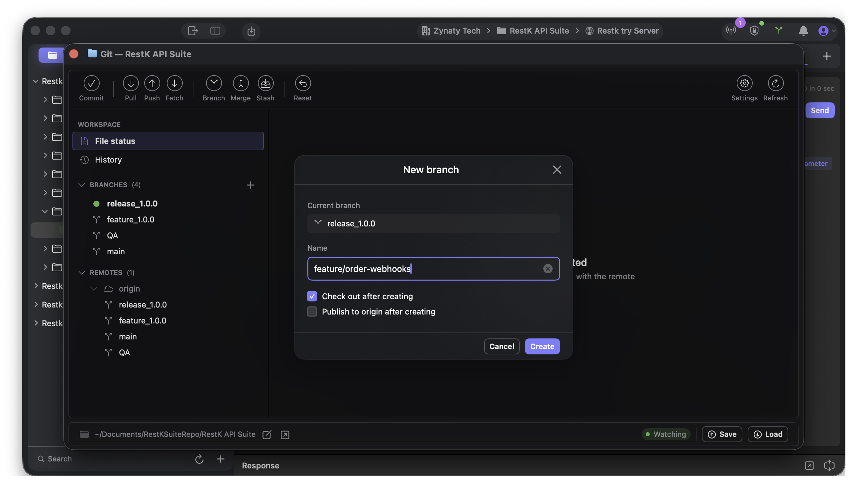
Task: Click the Stash icon
Action: pyautogui.click(x=265, y=83)
